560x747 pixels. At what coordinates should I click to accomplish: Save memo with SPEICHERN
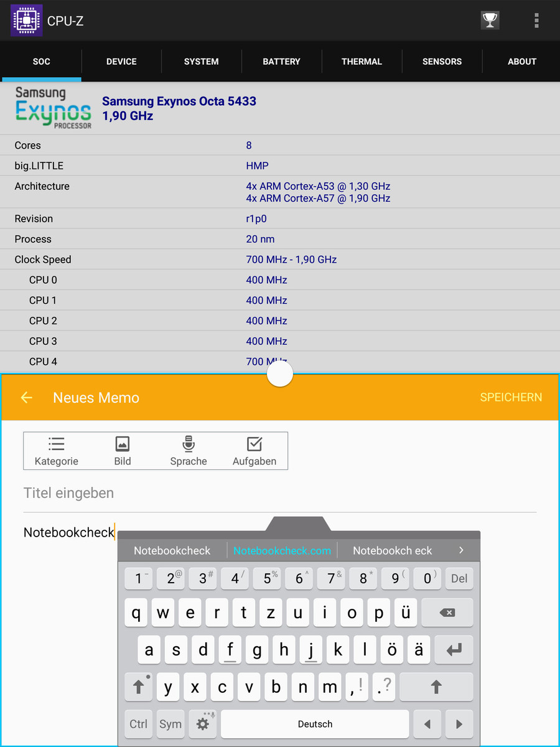coord(511,397)
